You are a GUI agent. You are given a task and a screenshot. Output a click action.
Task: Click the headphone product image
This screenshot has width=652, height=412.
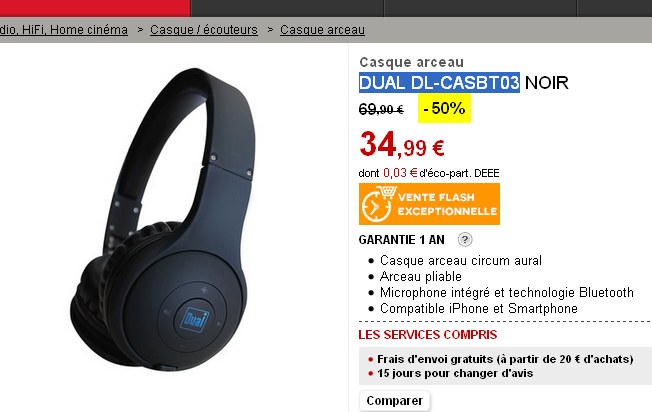coord(163,220)
